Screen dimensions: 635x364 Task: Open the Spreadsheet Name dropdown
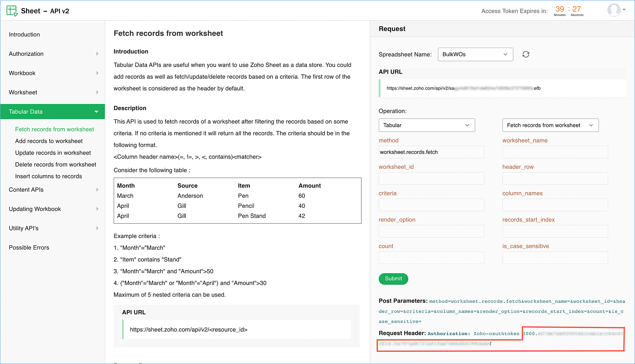pyautogui.click(x=475, y=54)
